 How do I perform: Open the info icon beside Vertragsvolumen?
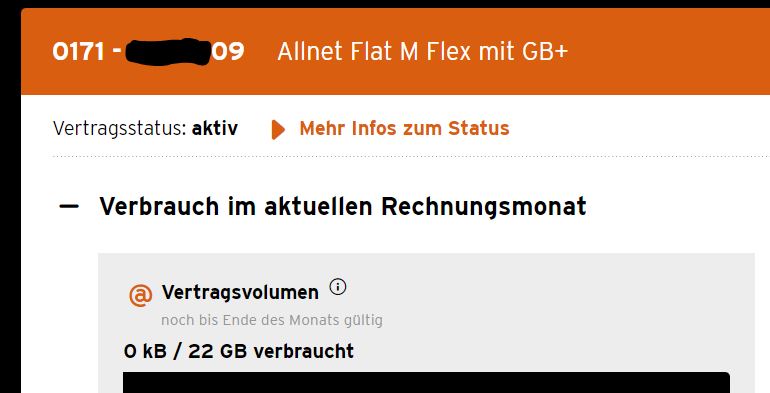[x=338, y=286]
